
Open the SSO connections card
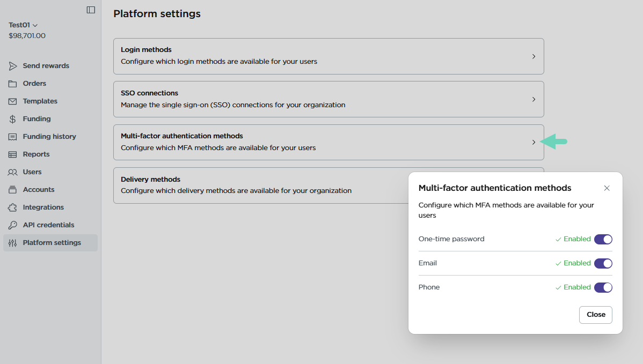tap(328, 100)
